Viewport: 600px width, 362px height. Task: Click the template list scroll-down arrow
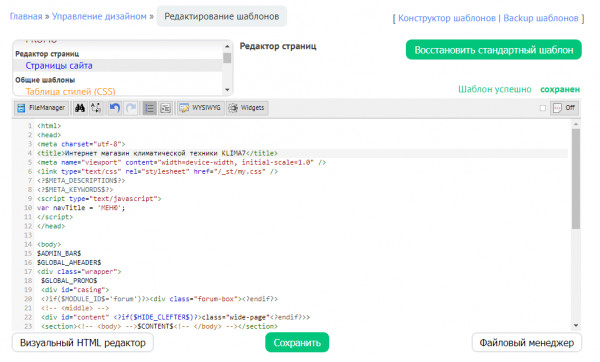pos(227,90)
